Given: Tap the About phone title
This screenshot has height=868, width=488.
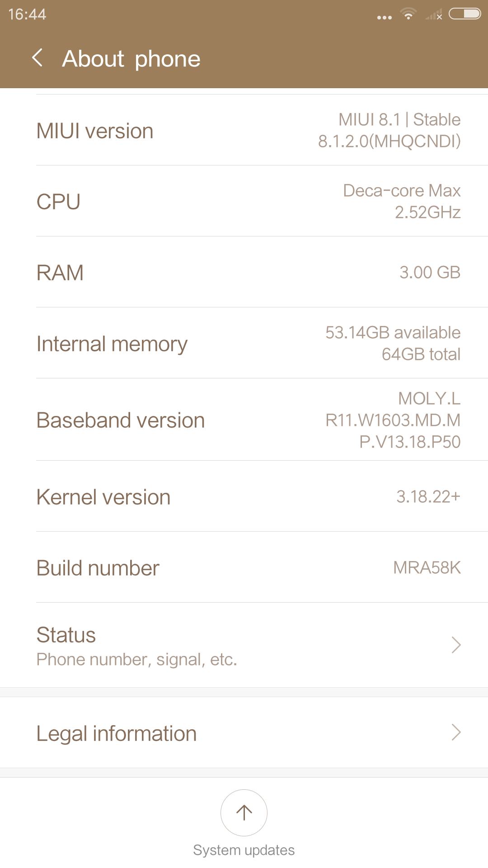Looking at the screenshot, I should point(131,59).
